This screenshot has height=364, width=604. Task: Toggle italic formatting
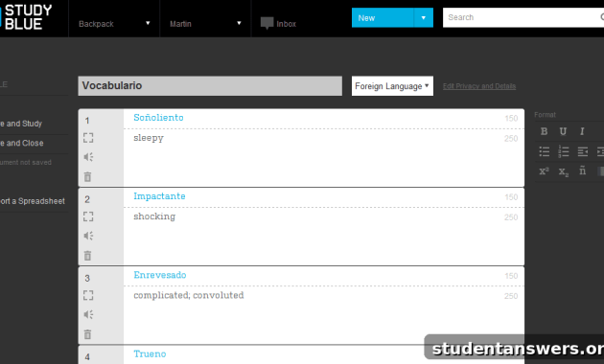(x=582, y=131)
